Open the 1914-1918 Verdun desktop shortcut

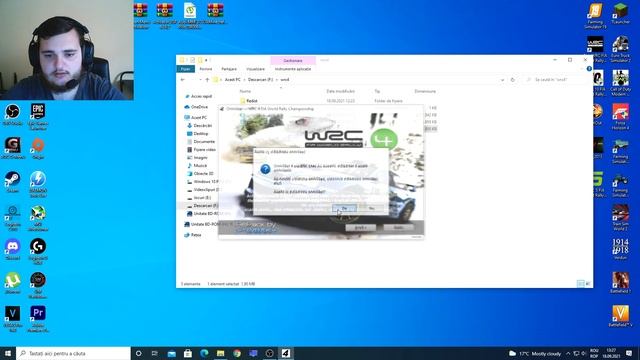click(620, 249)
